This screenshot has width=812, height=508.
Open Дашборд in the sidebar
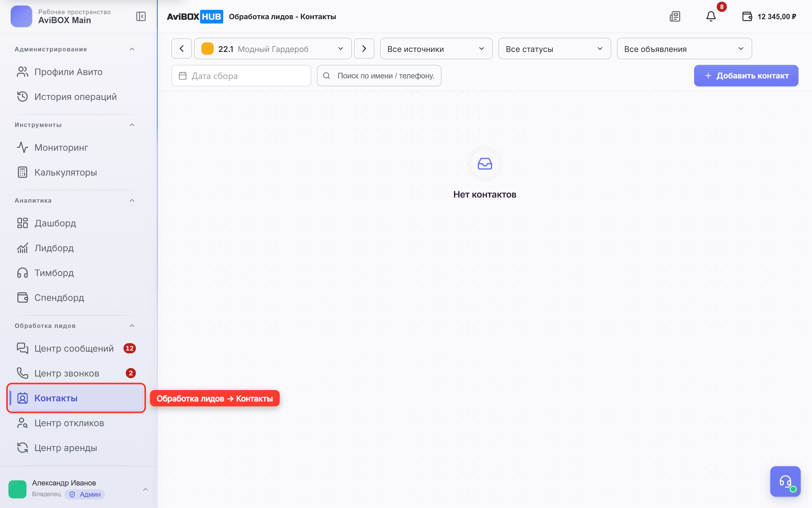pos(76,223)
